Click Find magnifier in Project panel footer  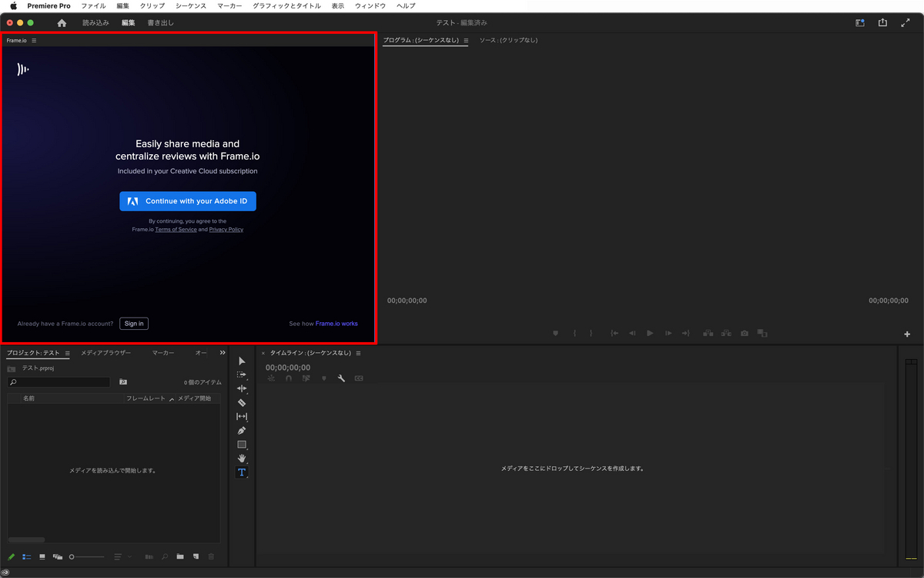pos(165,556)
